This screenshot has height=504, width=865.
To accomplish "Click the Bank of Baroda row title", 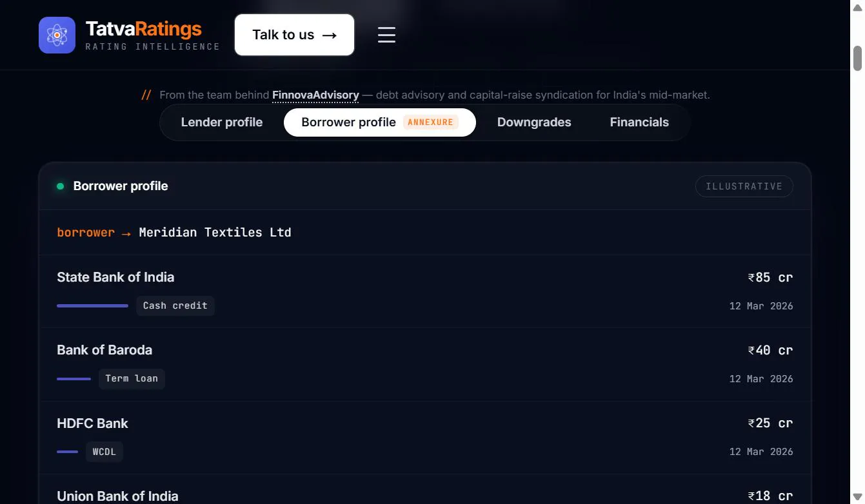I will (x=104, y=350).
